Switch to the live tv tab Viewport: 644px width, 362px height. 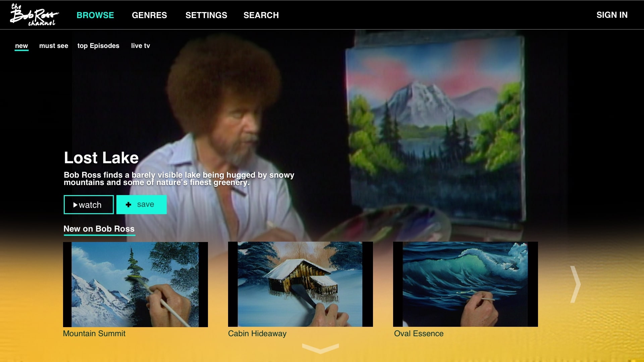click(141, 46)
